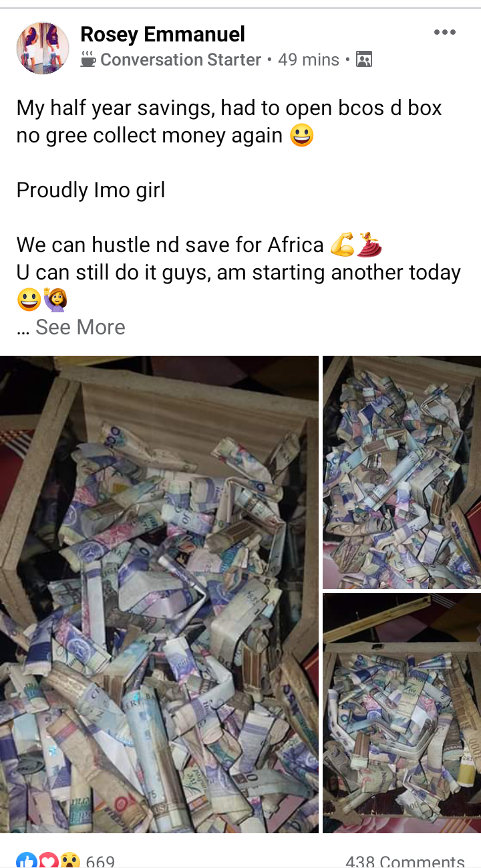View the 438 Comments list
The height and width of the screenshot is (868, 481).
coord(405,861)
